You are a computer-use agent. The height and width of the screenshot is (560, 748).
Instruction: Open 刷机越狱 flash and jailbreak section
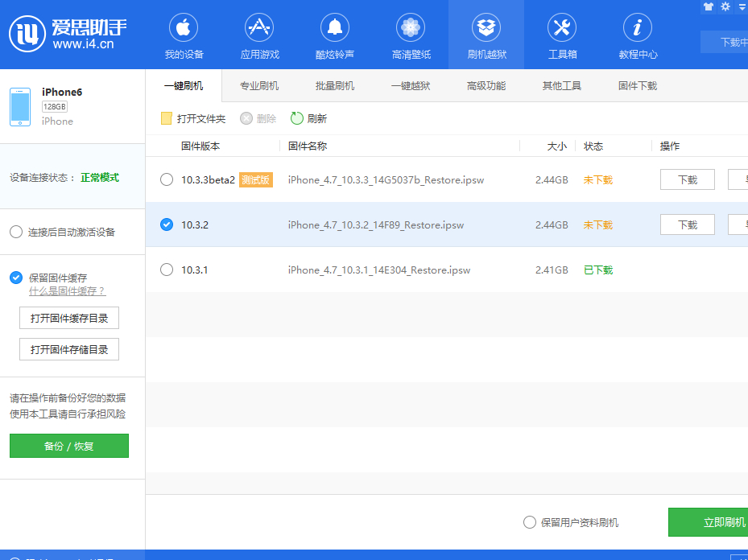tap(486, 35)
